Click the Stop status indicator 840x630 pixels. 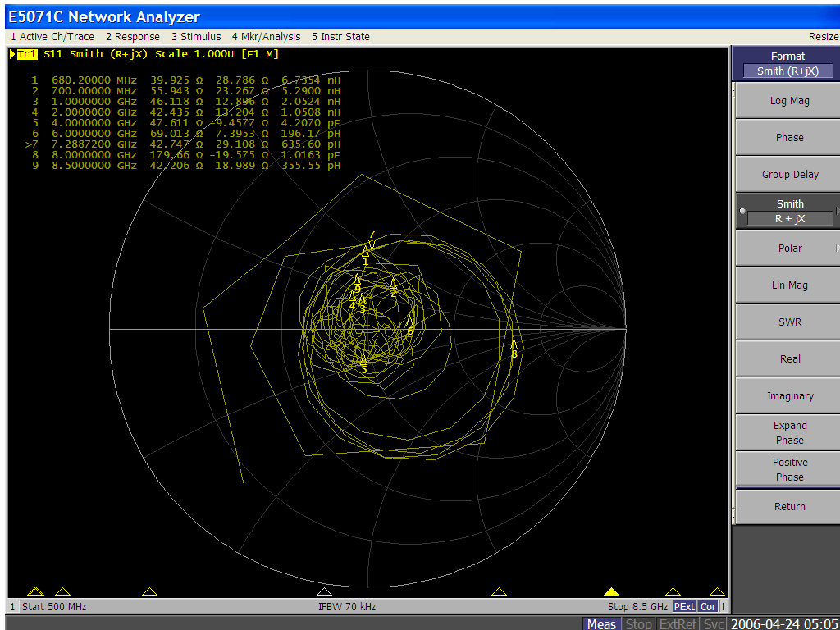point(638,623)
